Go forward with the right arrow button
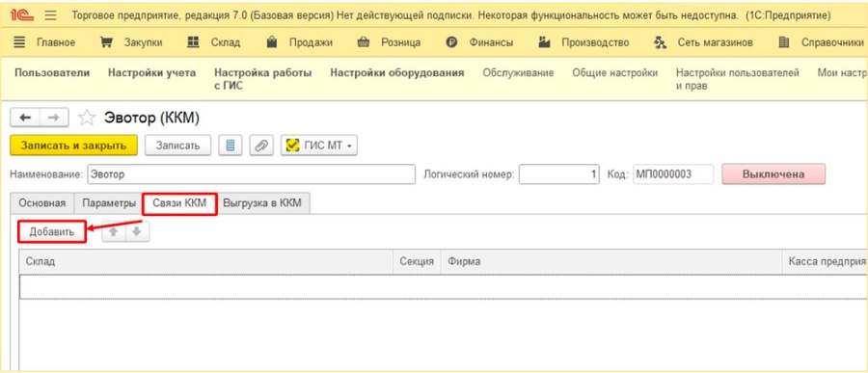 tap(54, 118)
